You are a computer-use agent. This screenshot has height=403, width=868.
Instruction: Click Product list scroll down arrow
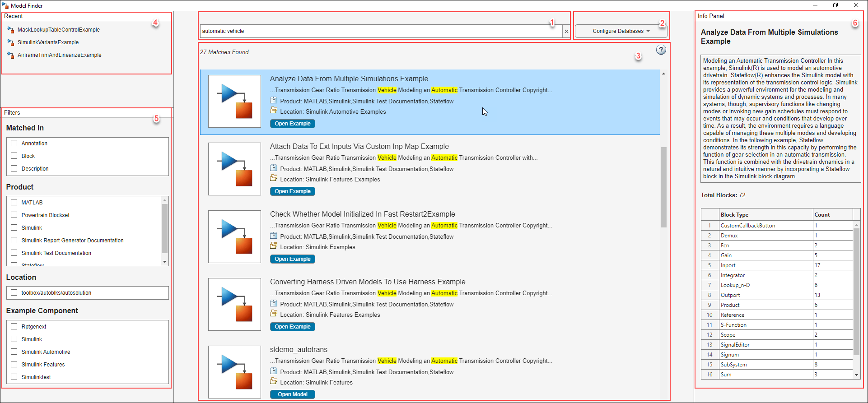click(164, 262)
